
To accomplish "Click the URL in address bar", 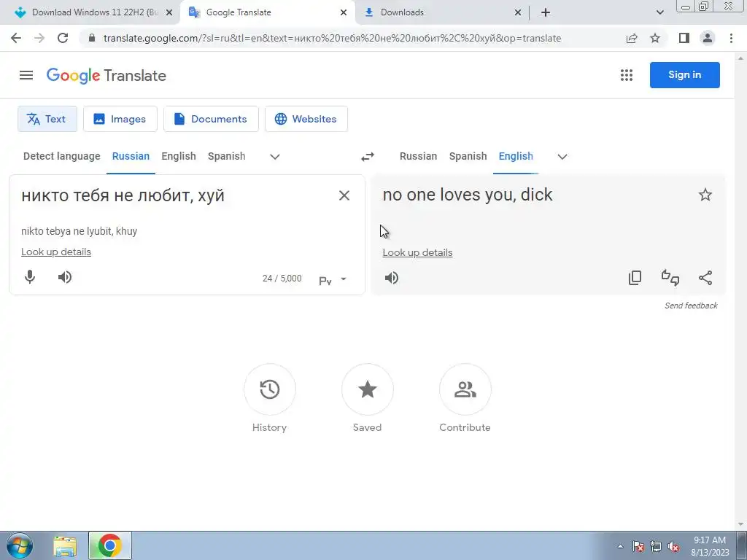I will click(332, 38).
